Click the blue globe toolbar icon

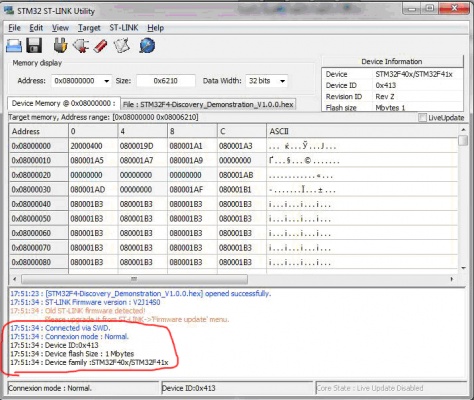(147, 45)
